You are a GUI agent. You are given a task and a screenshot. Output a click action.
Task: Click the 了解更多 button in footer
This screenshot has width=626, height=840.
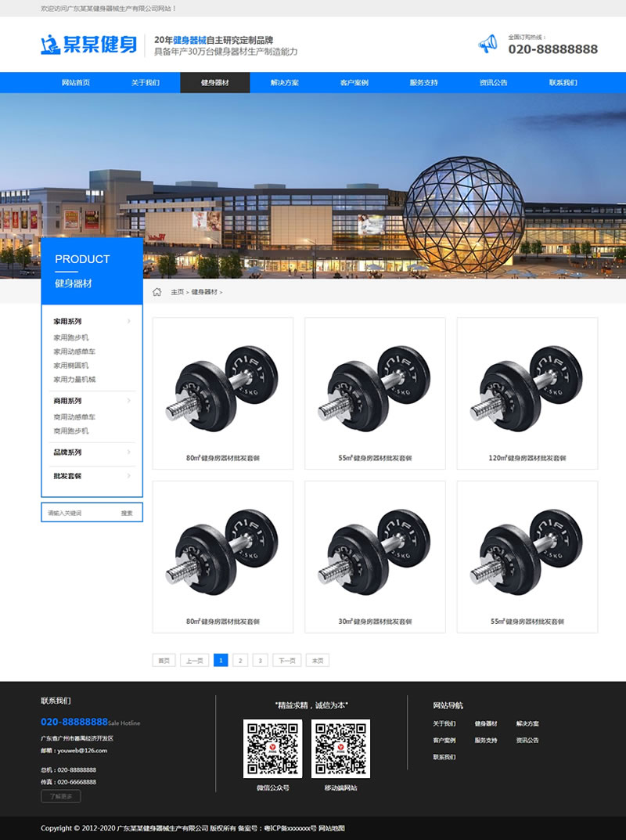click(61, 796)
